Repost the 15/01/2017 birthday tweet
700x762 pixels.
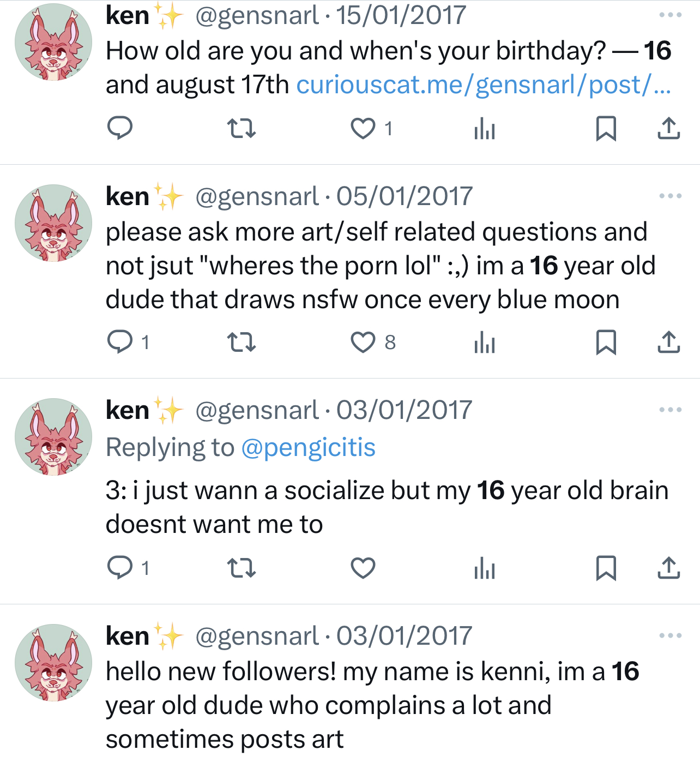coord(241,129)
